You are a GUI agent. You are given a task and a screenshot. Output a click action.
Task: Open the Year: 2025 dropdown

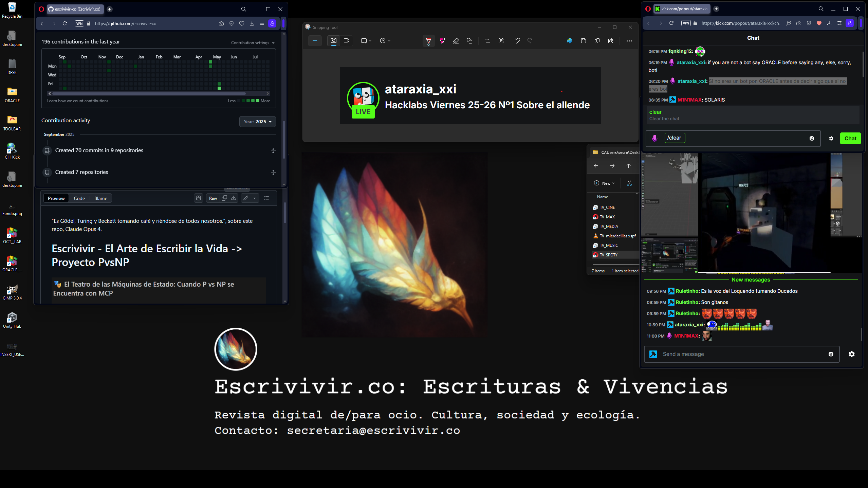click(x=257, y=122)
